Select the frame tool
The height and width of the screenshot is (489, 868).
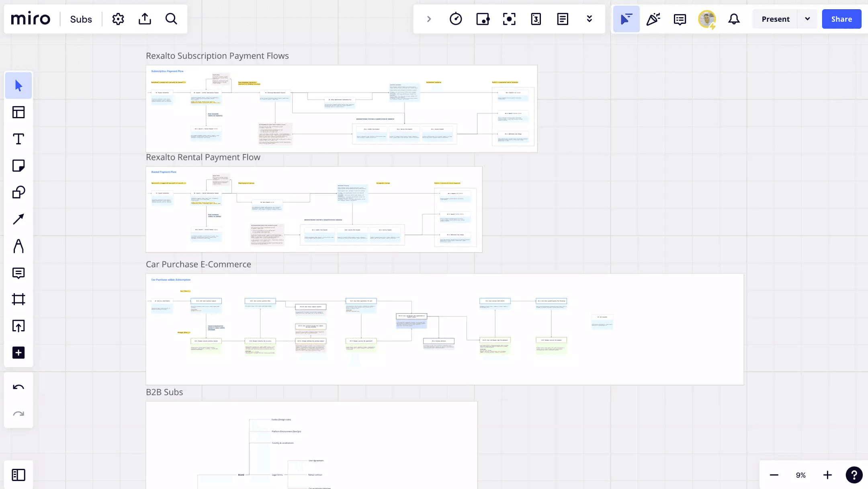click(18, 299)
